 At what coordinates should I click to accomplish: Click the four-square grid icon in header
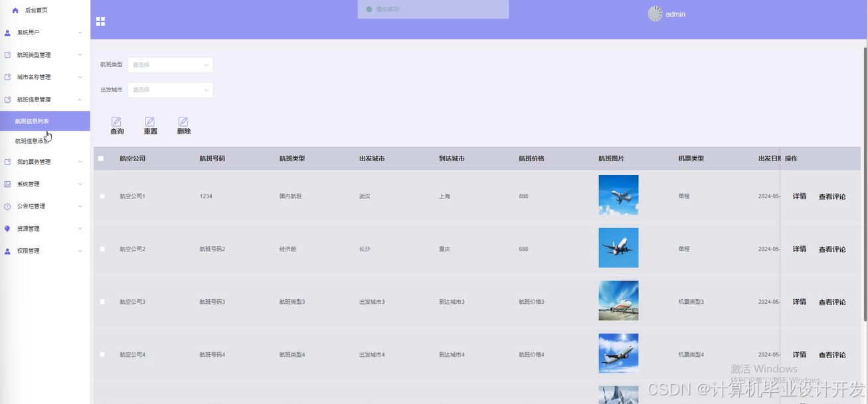100,21
